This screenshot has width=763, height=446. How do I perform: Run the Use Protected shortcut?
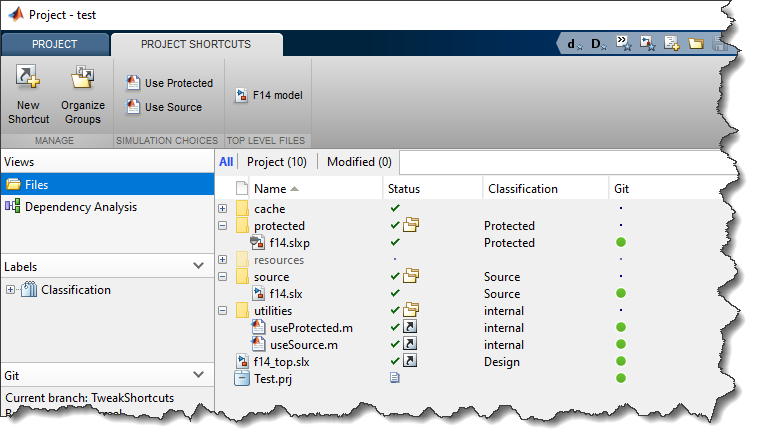pos(169,83)
